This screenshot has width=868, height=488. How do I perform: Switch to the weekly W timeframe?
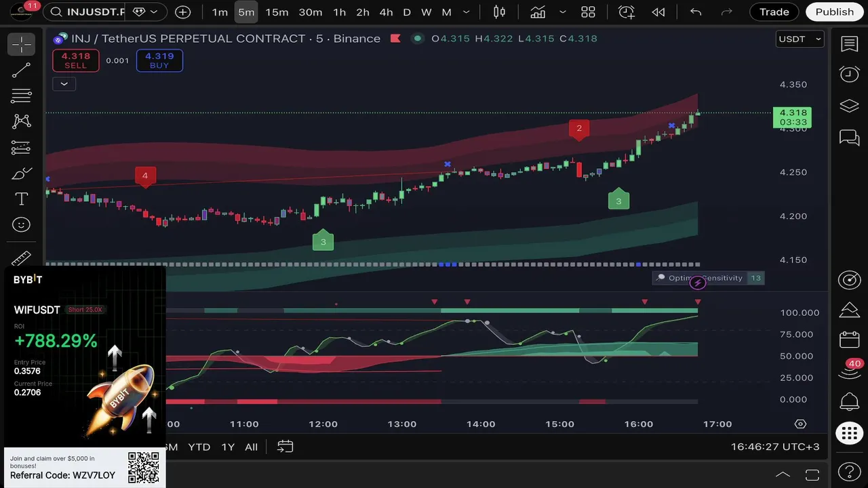(x=427, y=12)
